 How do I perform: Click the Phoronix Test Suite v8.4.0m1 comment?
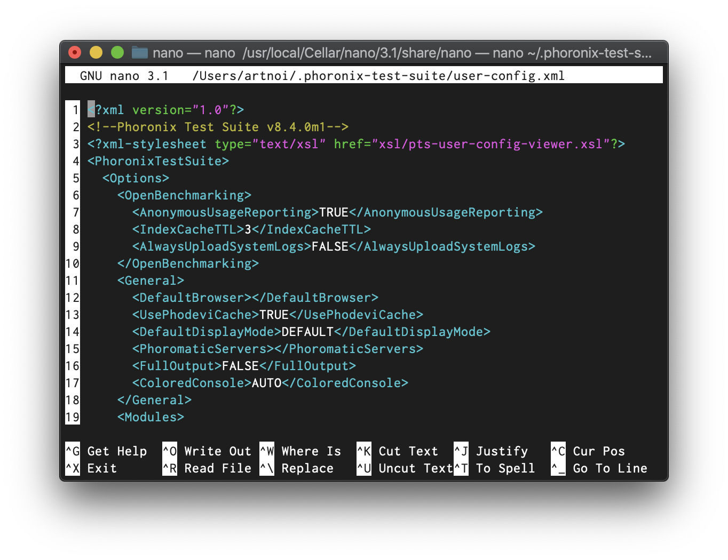218,127
